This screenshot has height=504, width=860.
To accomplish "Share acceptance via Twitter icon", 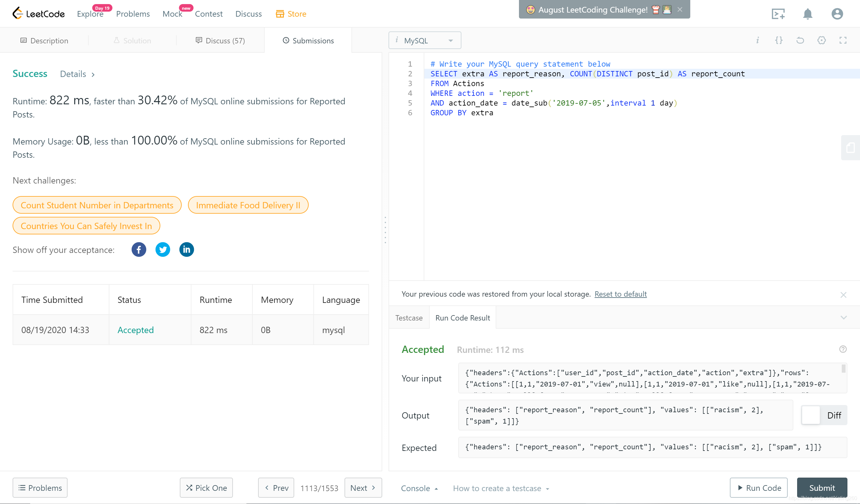I will coord(163,249).
